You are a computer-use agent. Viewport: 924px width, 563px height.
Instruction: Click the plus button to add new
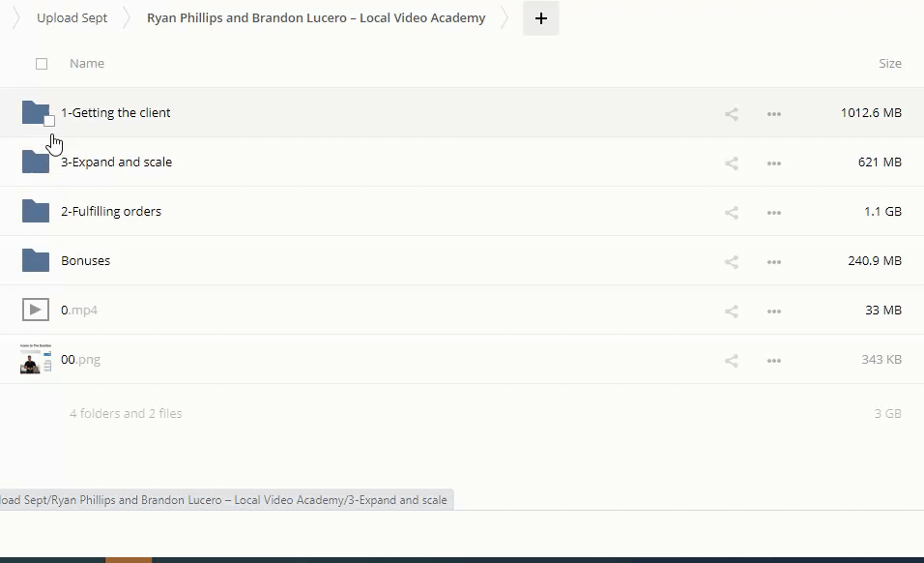pos(541,18)
